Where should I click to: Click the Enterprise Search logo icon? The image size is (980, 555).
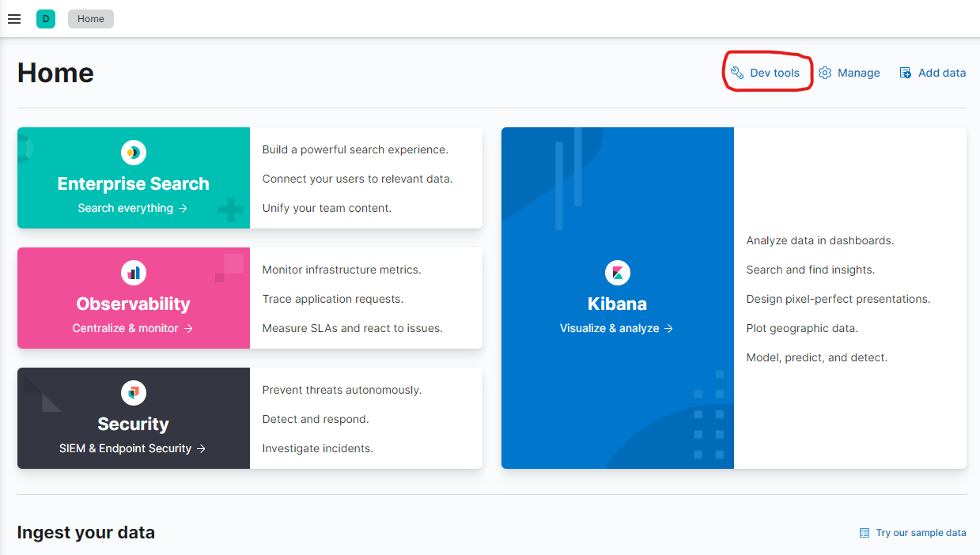134,153
